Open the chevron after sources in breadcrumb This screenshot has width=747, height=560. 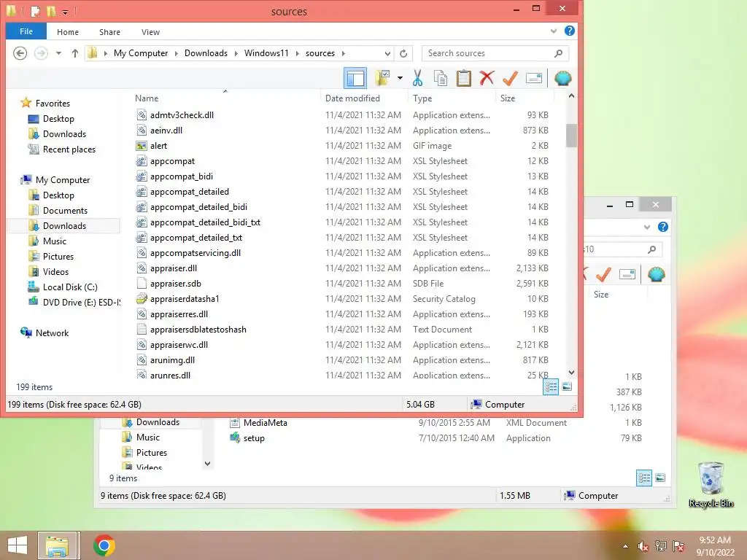coord(343,53)
